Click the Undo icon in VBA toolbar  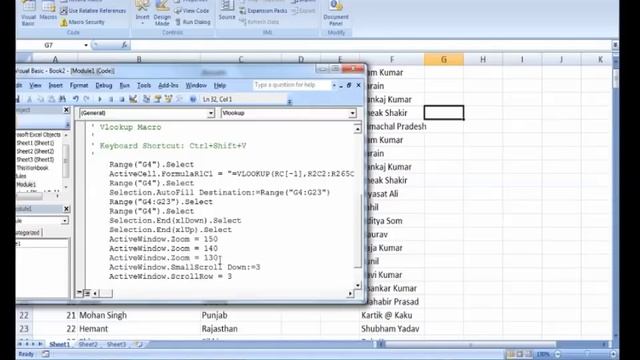pyautogui.click(x=76, y=99)
